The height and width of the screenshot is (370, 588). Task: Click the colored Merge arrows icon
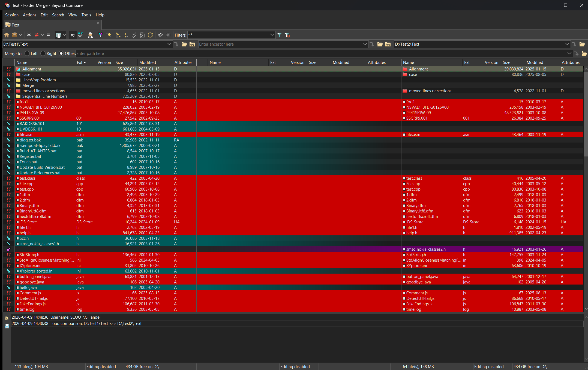click(100, 35)
